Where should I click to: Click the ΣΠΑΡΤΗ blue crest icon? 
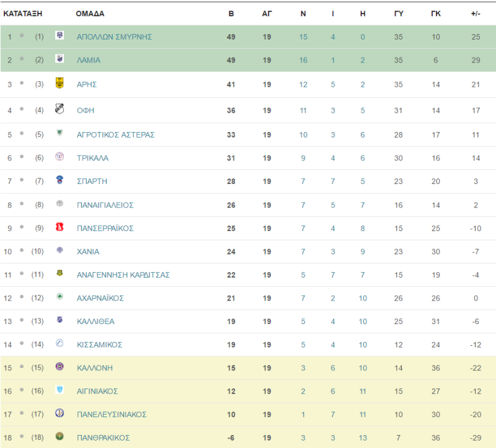[60, 180]
